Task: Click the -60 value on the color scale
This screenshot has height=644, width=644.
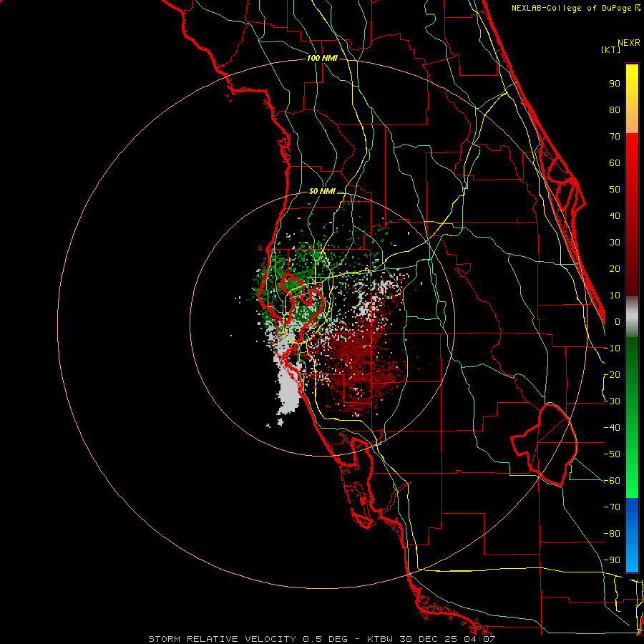Action: (x=612, y=481)
